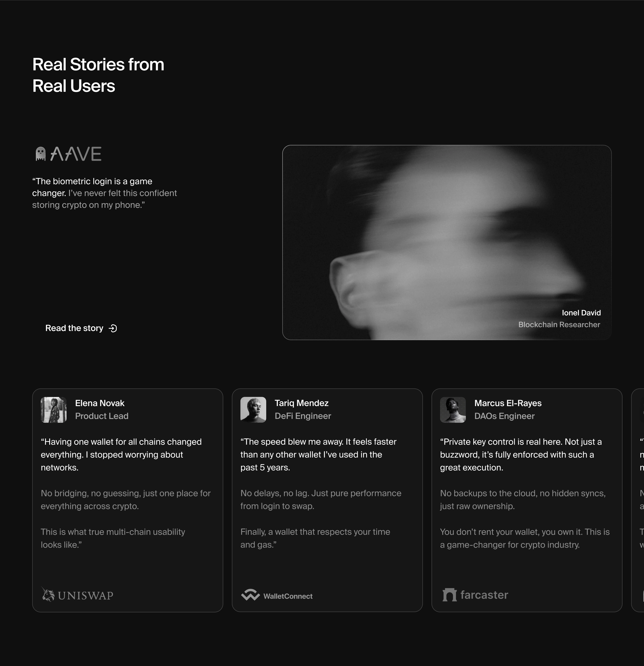644x666 pixels.
Task: Click the Read the story link
Action: [74, 328]
